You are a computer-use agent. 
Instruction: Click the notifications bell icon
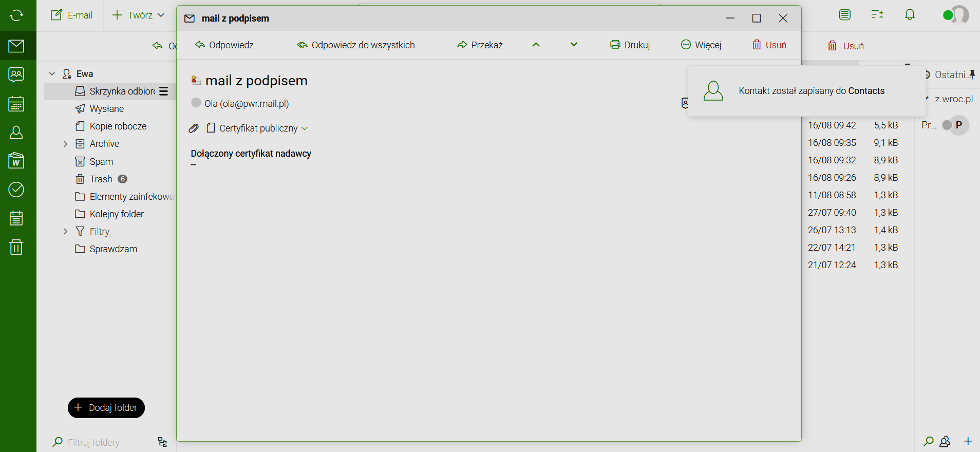click(x=910, y=15)
